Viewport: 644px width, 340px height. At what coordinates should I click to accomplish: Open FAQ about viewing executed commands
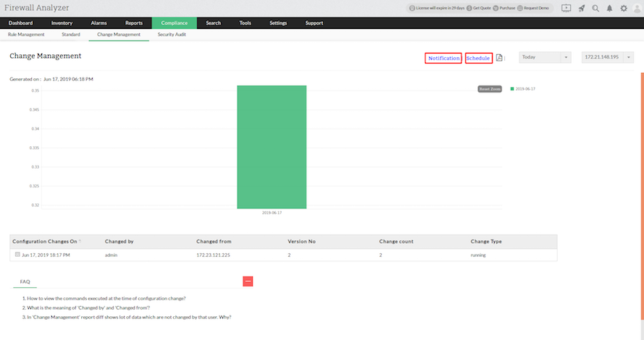coord(106,298)
